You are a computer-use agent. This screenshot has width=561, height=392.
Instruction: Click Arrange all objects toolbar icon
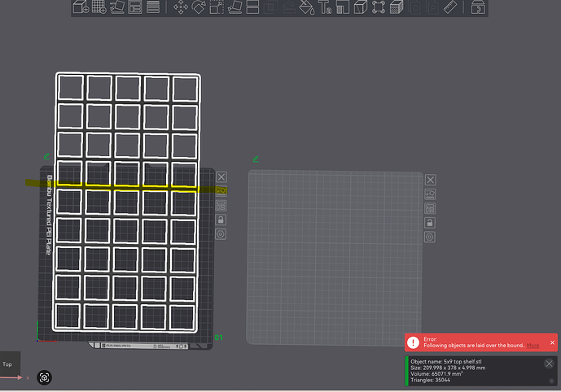(135, 7)
